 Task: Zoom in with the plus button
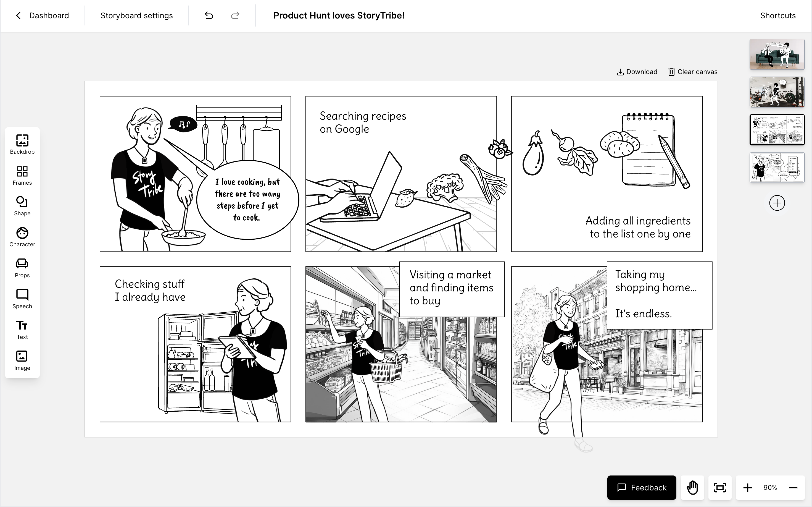748,488
